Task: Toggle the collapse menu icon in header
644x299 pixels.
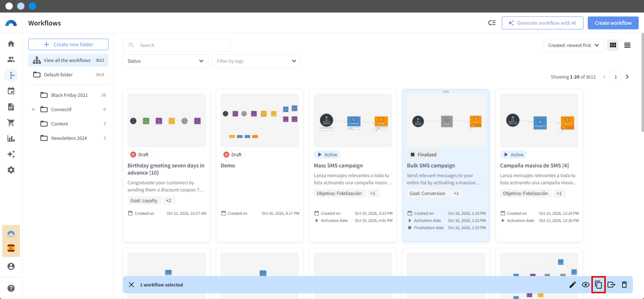Action: point(492,23)
